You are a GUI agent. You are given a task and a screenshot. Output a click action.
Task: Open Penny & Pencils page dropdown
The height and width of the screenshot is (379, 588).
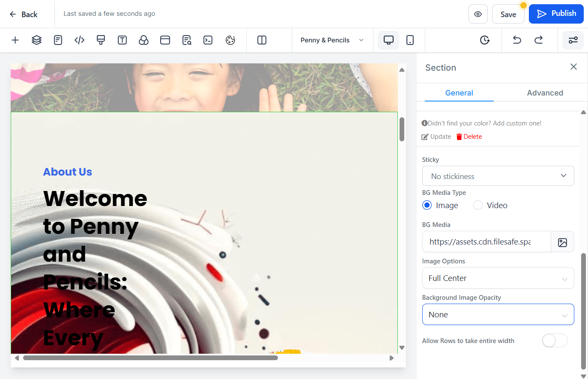pyautogui.click(x=332, y=40)
